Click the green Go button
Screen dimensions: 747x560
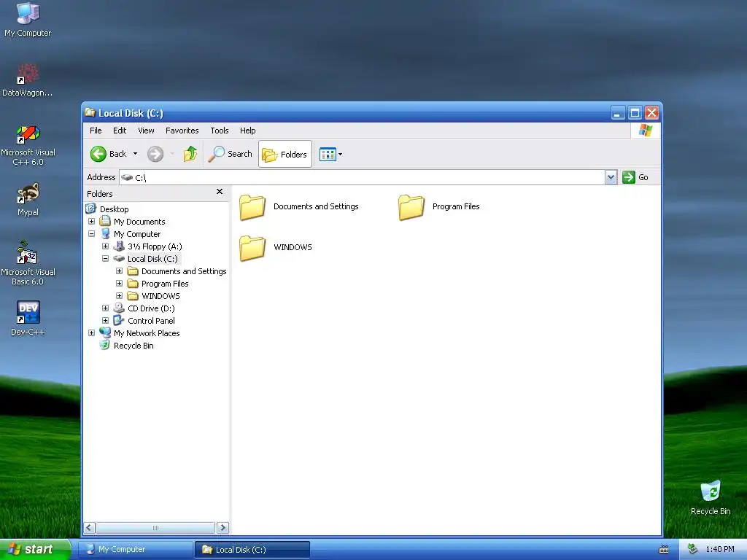click(x=635, y=177)
